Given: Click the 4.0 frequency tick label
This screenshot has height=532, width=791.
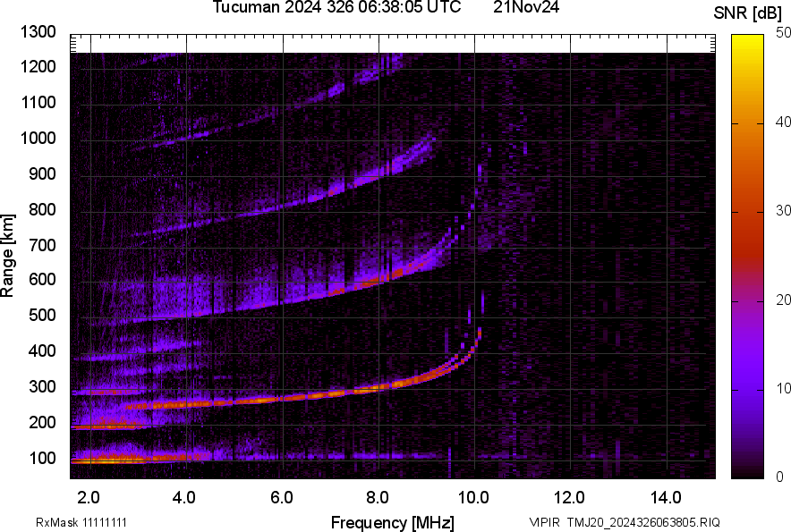Looking at the screenshot, I should point(184,498).
